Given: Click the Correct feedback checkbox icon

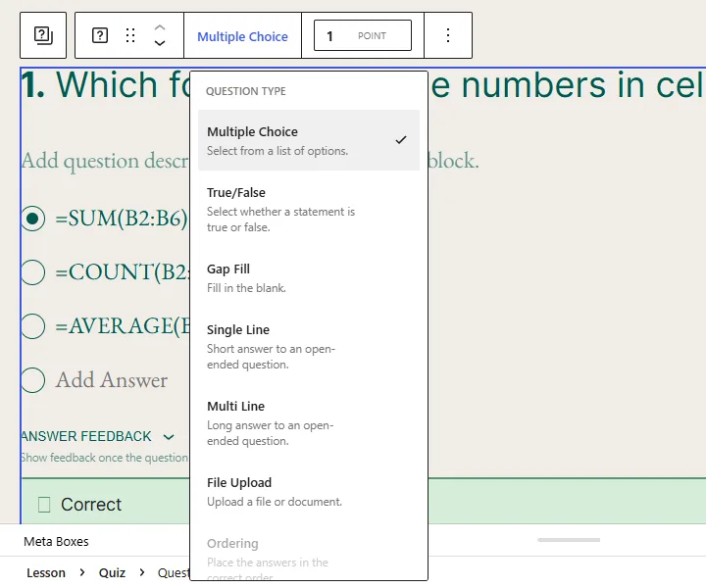Looking at the screenshot, I should [44, 505].
